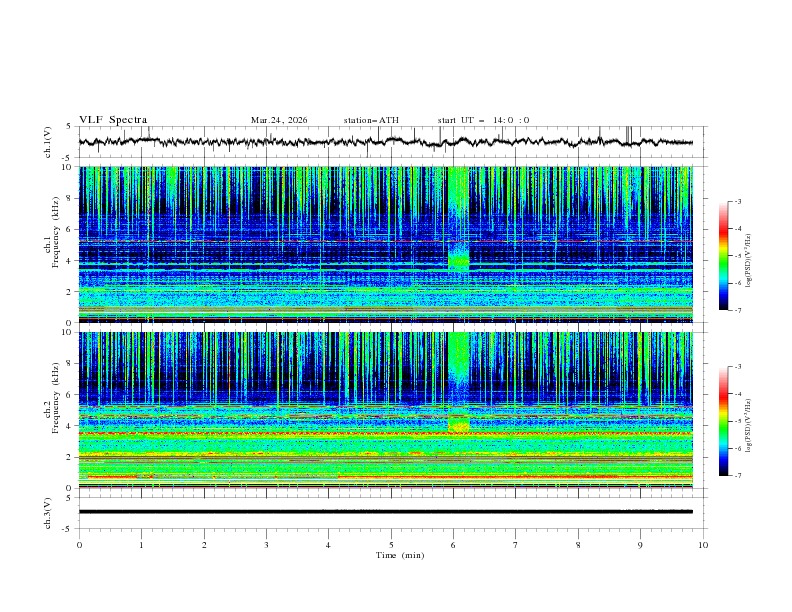The image size is (792, 612).
Task: Click the "-7" tick on ch.1 colorbar
Action: pyautogui.click(x=737, y=310)
